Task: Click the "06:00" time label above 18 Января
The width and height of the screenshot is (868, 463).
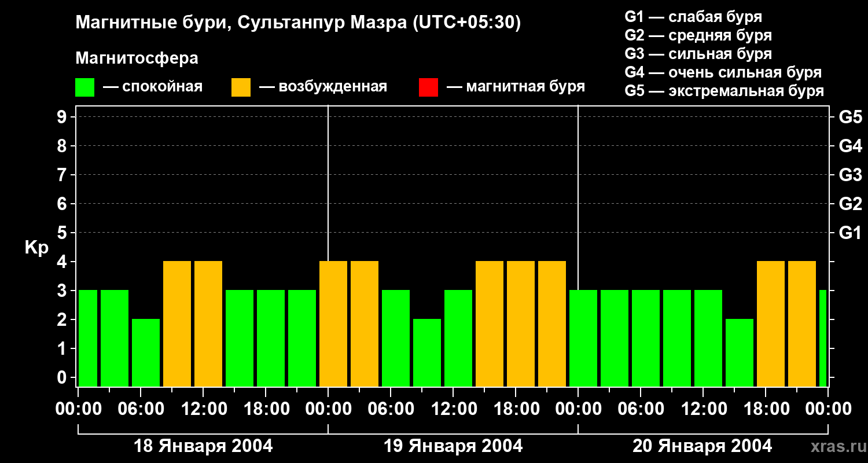Action: (x=141, y=409)
